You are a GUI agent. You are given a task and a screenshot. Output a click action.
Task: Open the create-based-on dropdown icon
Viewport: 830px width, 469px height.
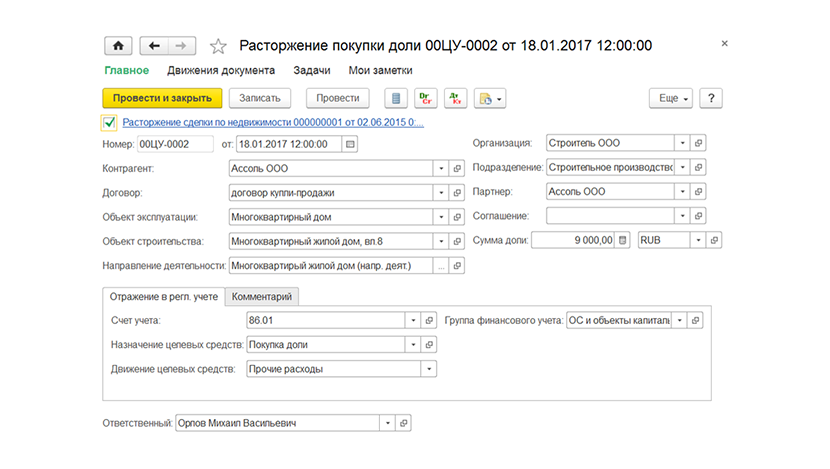[x=490, y=98]
